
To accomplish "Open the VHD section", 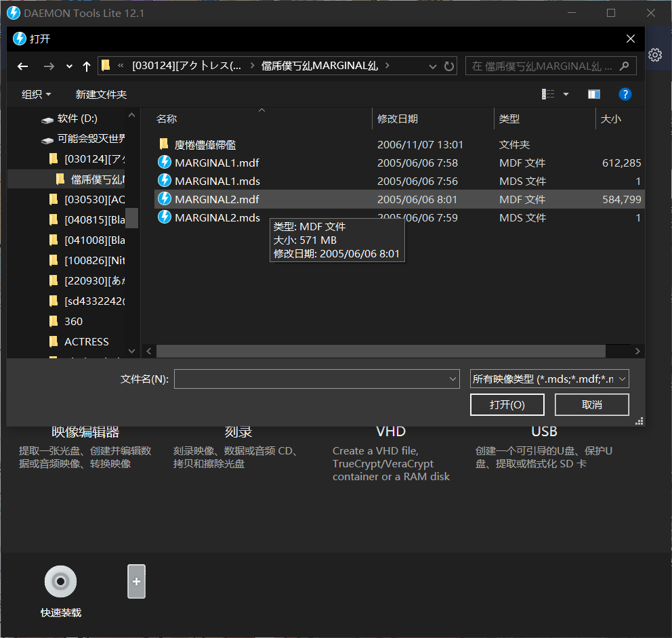I will pyautogui.click(x=391, y=431).
